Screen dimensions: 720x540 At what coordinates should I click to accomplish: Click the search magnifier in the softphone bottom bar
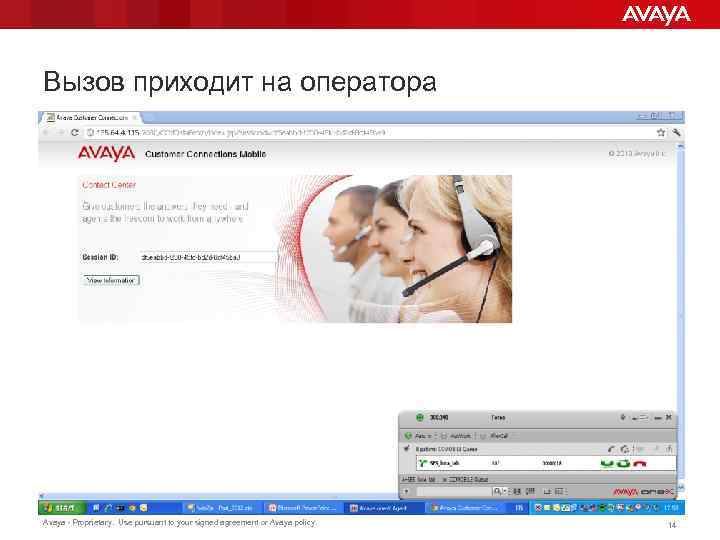coord(496,491)
